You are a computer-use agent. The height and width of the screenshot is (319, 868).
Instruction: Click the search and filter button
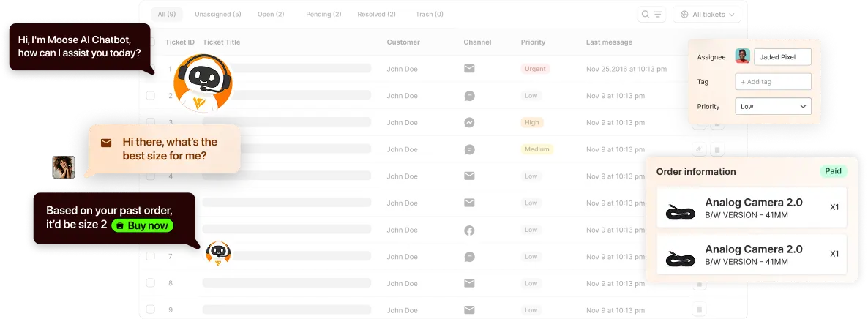[651, 14]
